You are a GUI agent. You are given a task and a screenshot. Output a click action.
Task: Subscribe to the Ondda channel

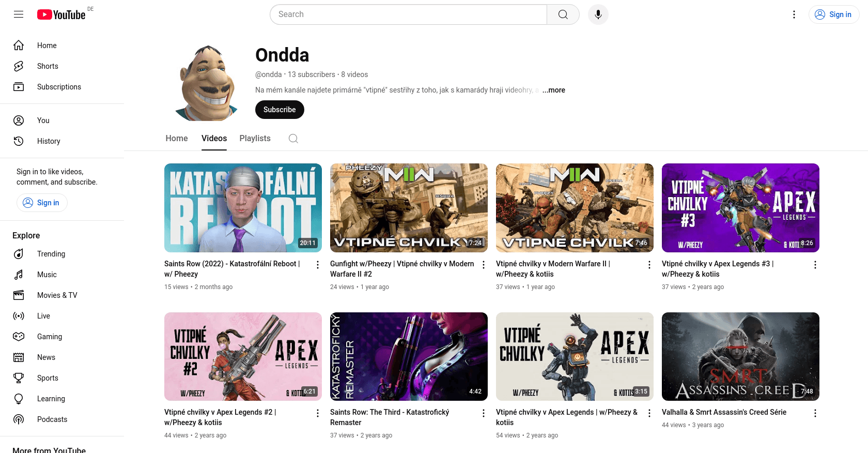click(280, 110)
